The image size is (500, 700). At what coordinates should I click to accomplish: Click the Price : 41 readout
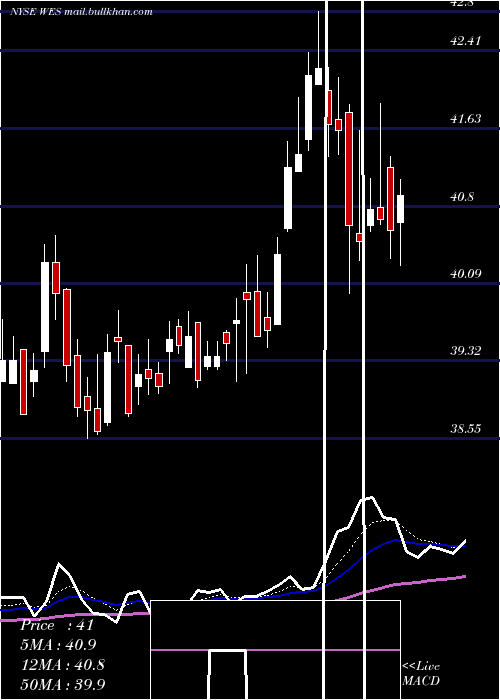click(x=57, y=625)
